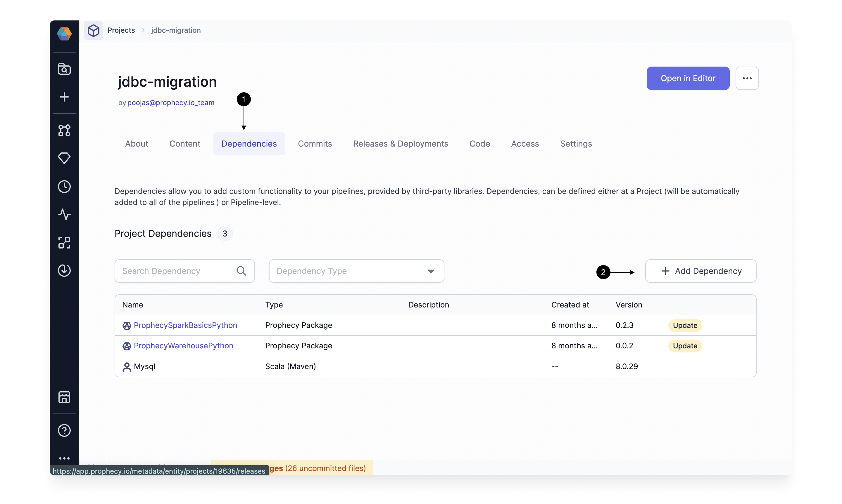842x504 pixels.
Task: Open the metadata search folder icon
Action: click(x=64, y=69)
